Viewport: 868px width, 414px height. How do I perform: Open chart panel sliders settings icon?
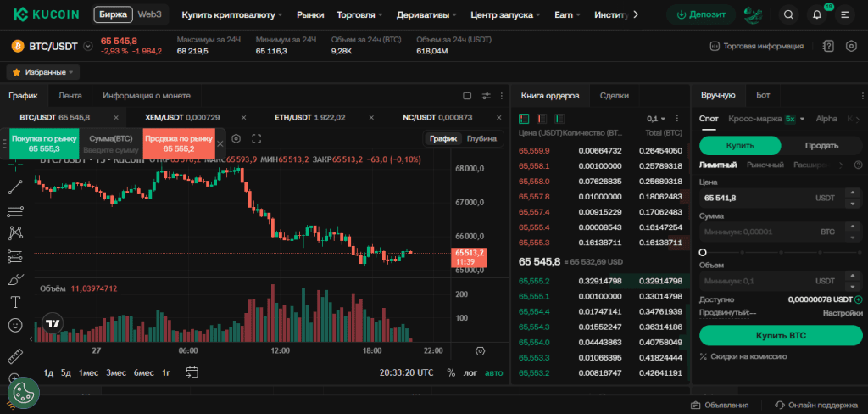coord(486,96)
